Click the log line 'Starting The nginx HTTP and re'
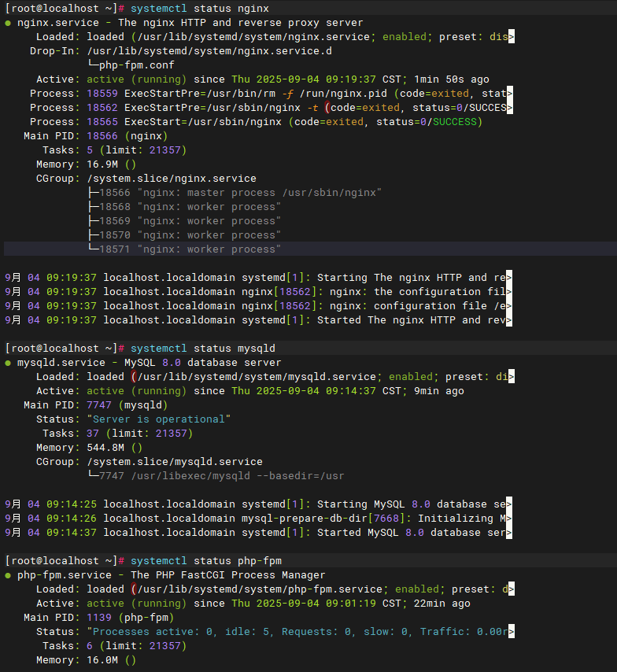617x672 pixels. point(258,277)
